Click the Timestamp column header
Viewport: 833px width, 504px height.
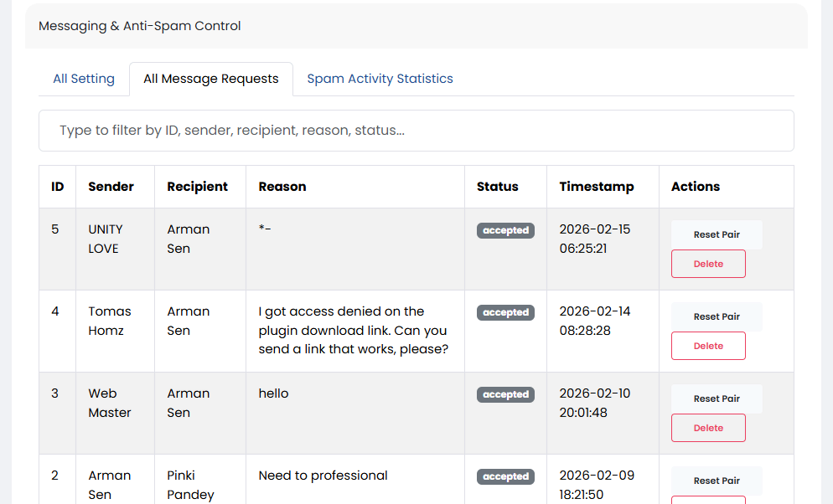pos(597,187)
